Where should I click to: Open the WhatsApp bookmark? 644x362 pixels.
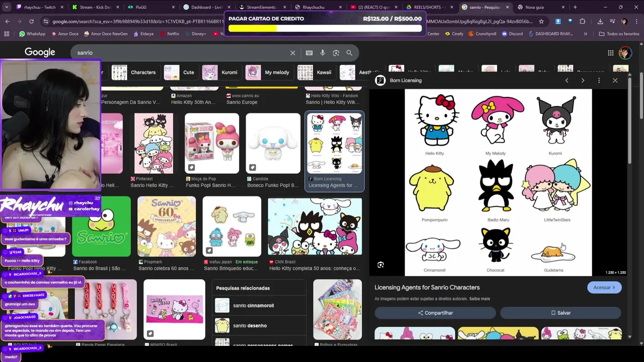pos(32,34)
